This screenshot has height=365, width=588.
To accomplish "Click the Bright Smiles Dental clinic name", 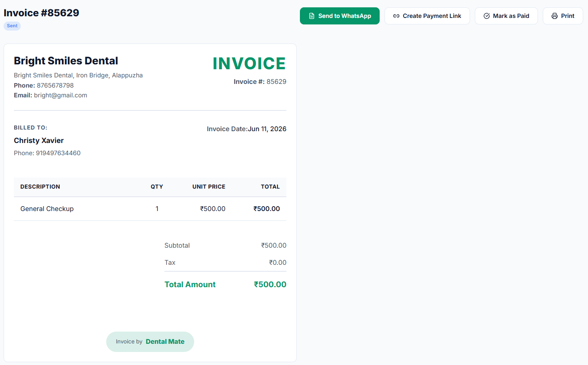I will pos(66,61).
